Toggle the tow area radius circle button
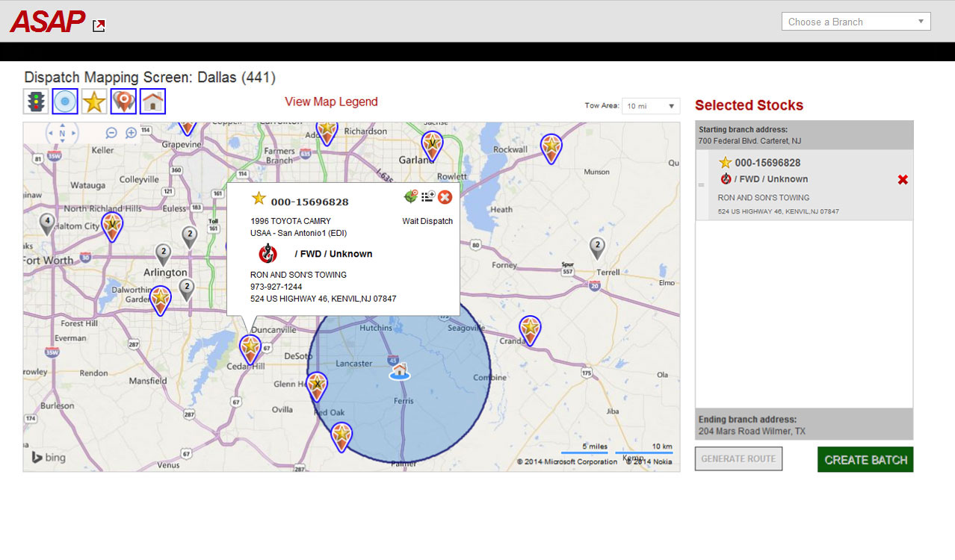The width and height of the screenshot is (955, 560). [x=66, y=102]
